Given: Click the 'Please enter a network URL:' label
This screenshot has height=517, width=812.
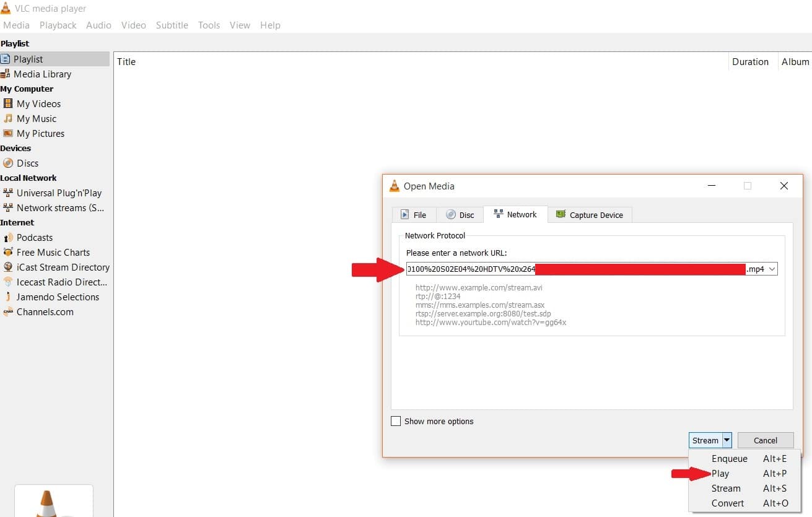Looking at the screenshot, I should [456, 253].
